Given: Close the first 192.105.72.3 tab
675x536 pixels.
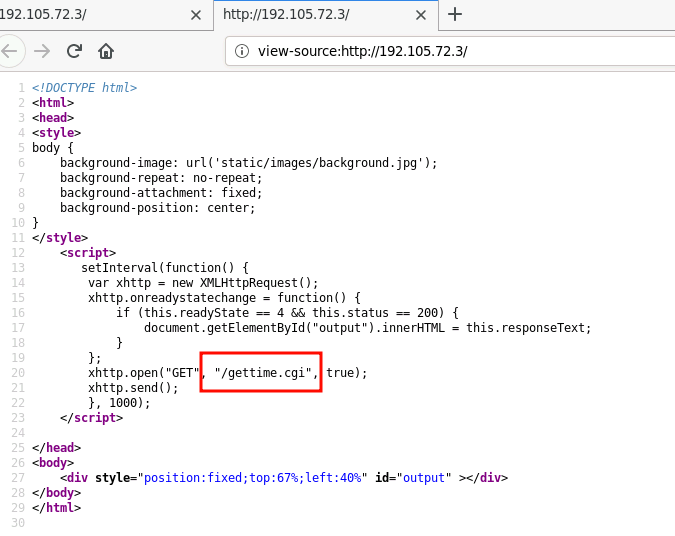Looking at the screenshot, I should (196, 15).
